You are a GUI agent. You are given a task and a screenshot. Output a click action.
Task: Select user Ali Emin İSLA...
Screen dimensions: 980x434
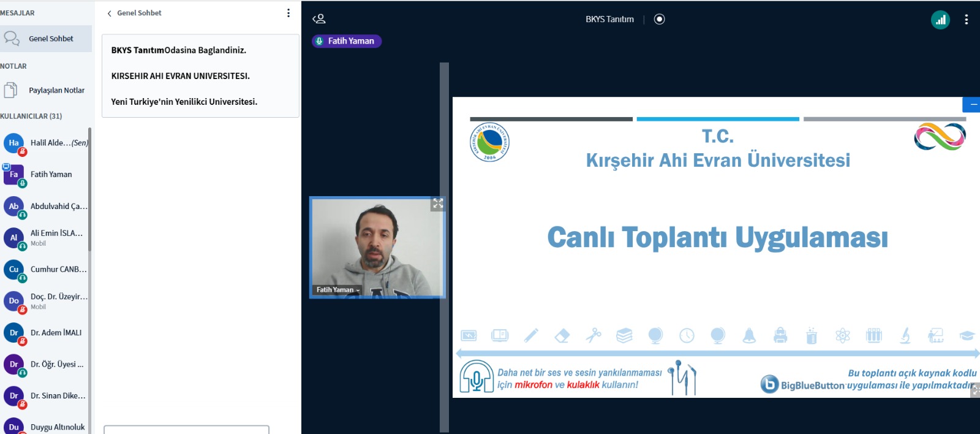click(x=45, y=238)
